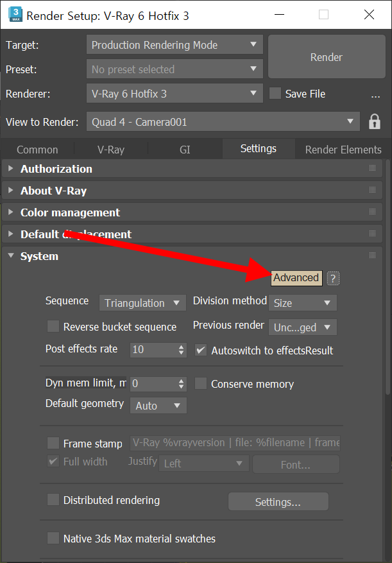
Task: Click the vertical scrollbar of the panel
Action: point(388,276)
